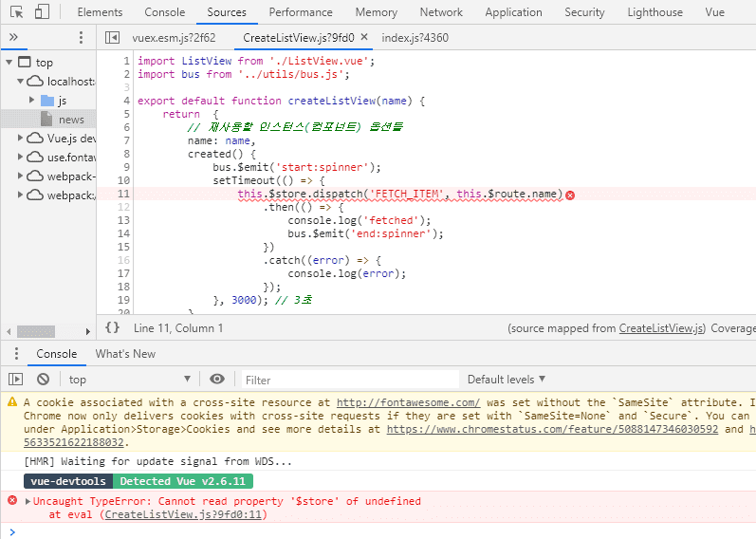Open the vuex.esm.js file tab

(174, 38)
